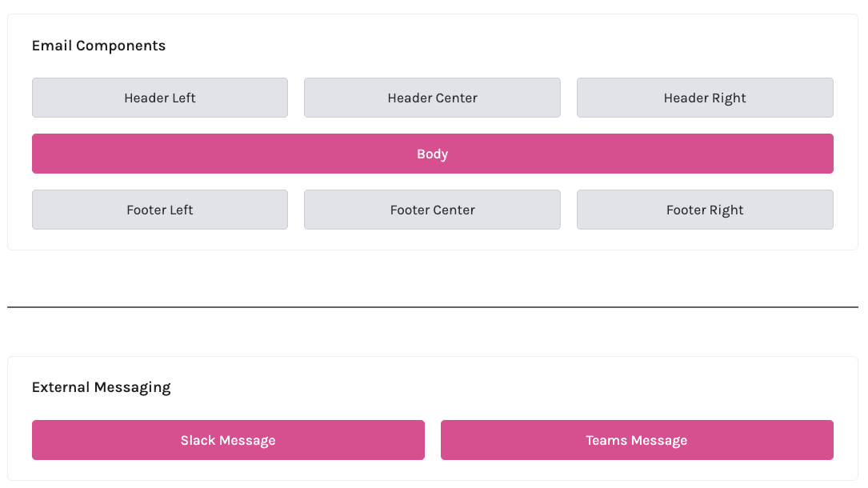Select the Teams Message button
This screenshot has width=868, height=488.
(x=637, y=440)
